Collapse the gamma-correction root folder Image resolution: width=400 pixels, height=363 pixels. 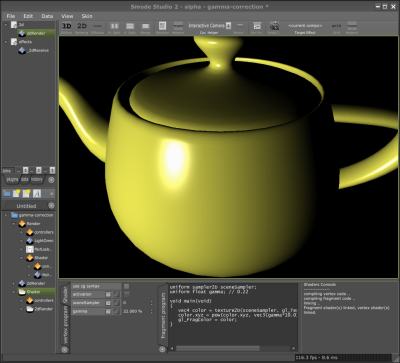pyautogui.click(x=6, y=215)
